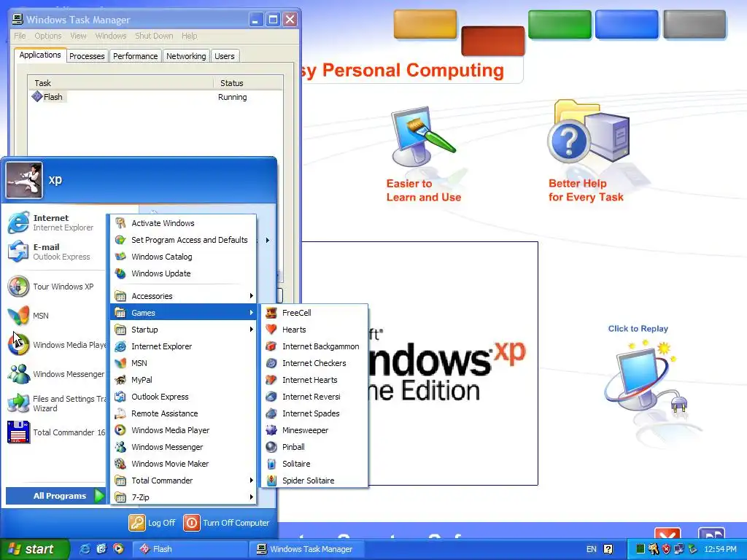747x560 pixels.
Task: Open Pinball game
Action: (314, 447)
